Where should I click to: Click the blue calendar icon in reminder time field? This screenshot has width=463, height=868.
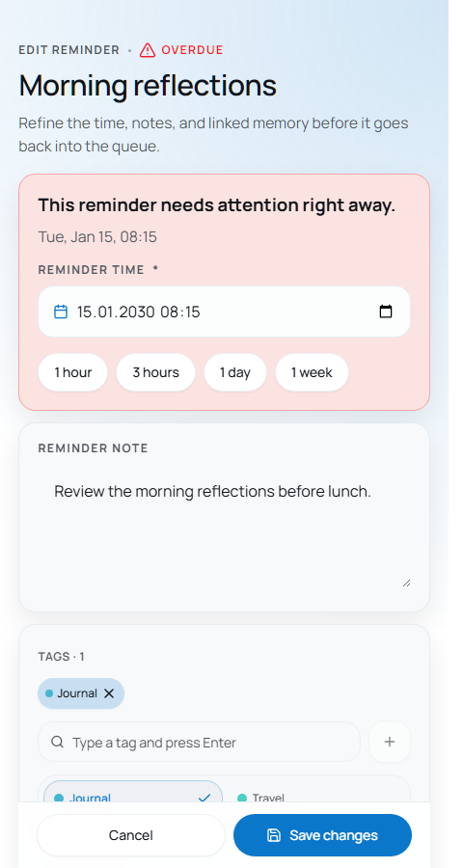tap(61, 312)
